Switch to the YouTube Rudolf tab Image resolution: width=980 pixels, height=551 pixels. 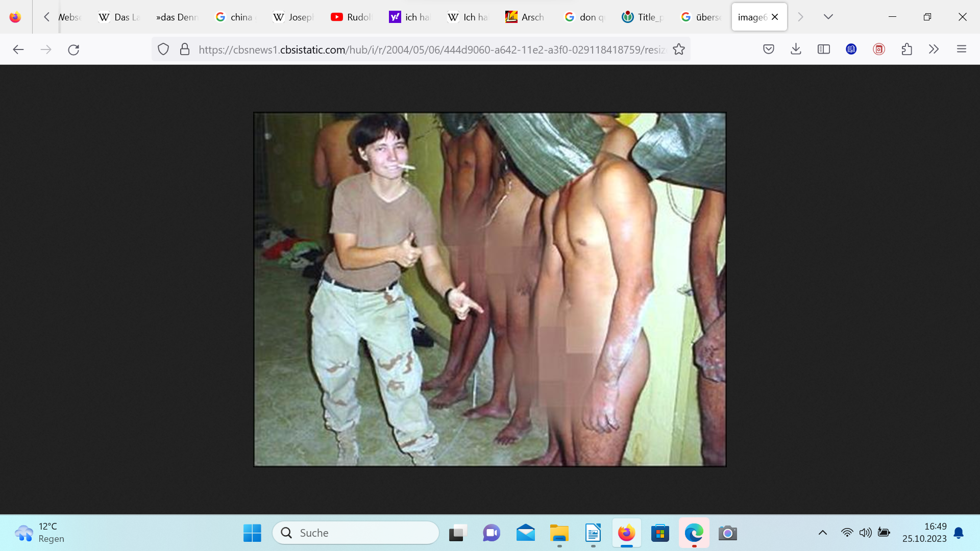tap(352, 17)
